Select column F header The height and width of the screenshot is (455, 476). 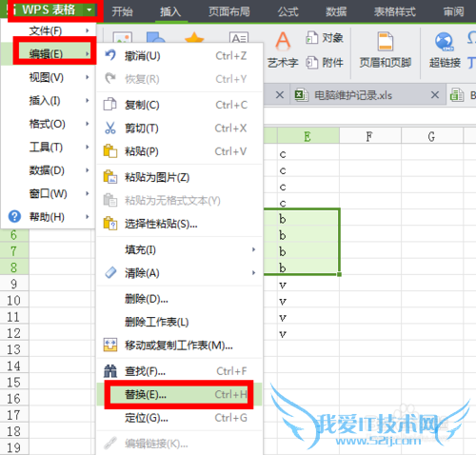click(x=369, y=136)
